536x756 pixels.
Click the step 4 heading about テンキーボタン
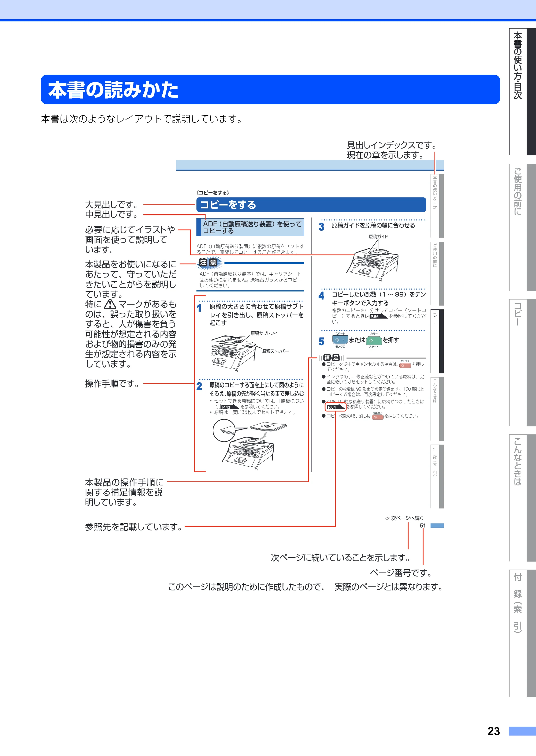tap(379, 298)
